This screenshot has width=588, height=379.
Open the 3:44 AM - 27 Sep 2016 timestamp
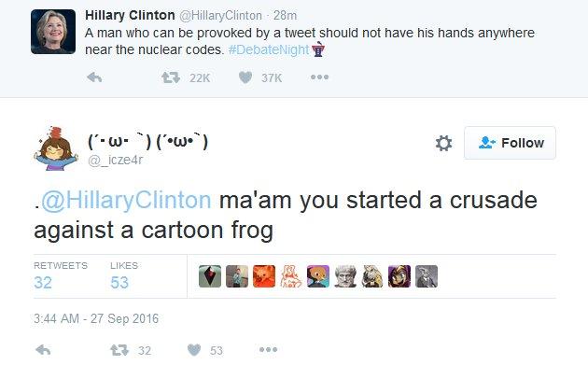point(96,318)
